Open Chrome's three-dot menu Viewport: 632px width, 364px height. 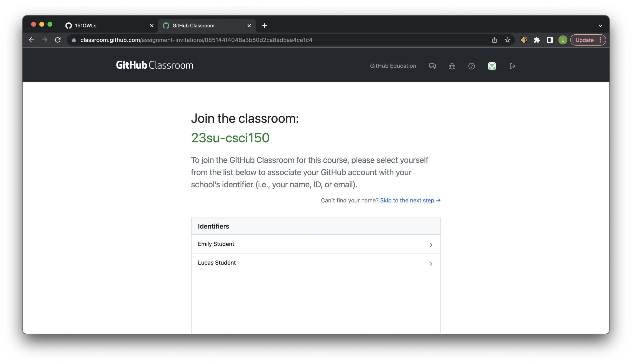600,40
